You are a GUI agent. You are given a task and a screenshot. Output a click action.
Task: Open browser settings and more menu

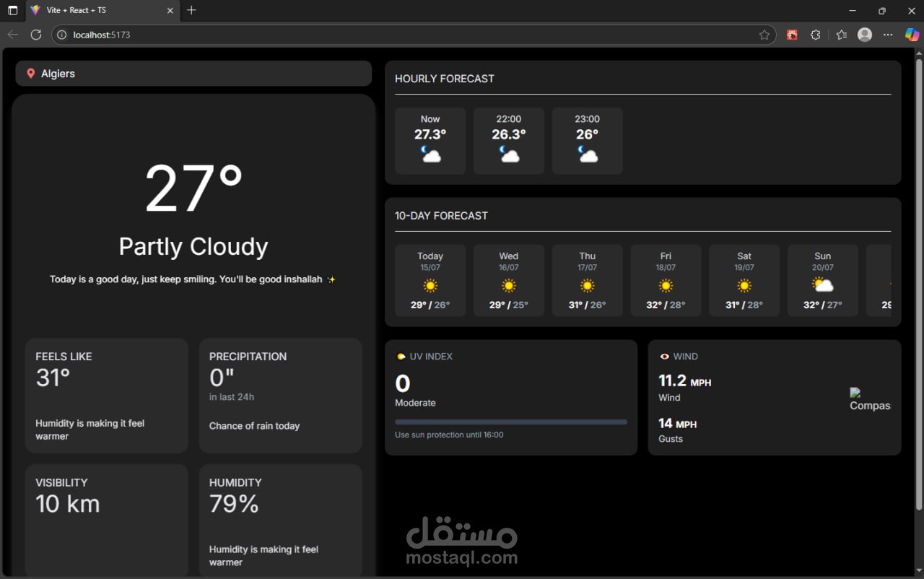click(889, 35)
